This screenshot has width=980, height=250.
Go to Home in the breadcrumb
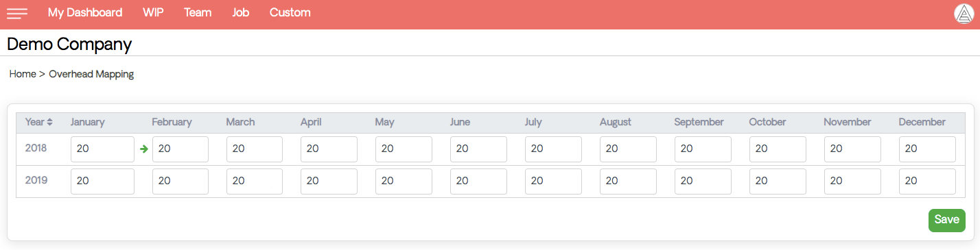[x=23, y=74]
